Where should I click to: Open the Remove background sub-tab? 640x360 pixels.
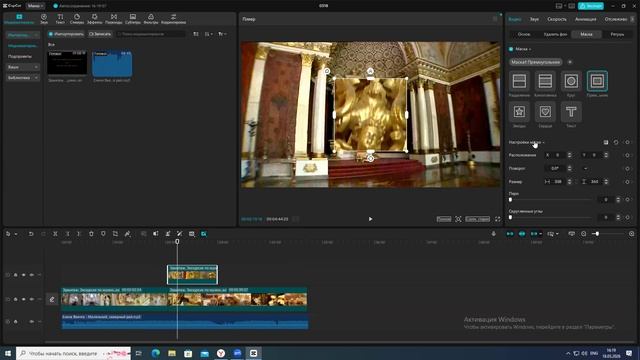[x=555, y=34]
